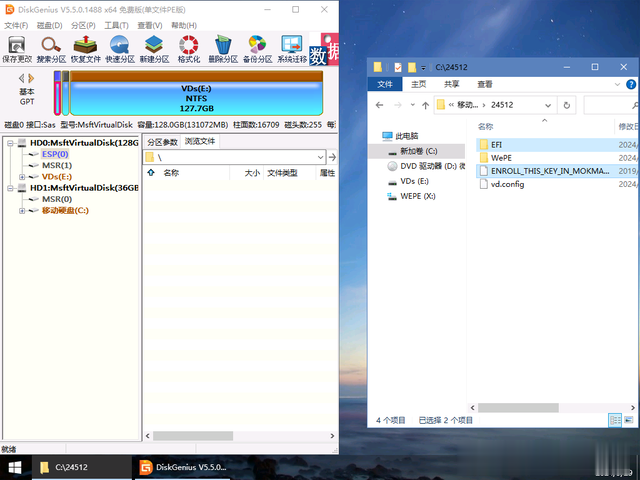
Task: Sort Explorer files by 名称 column
Action: click(485, 127)
